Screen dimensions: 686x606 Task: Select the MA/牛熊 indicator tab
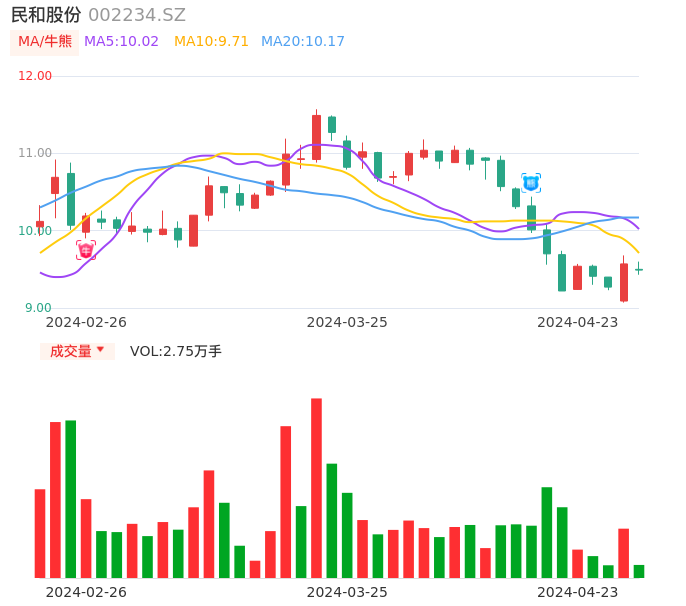45,42
